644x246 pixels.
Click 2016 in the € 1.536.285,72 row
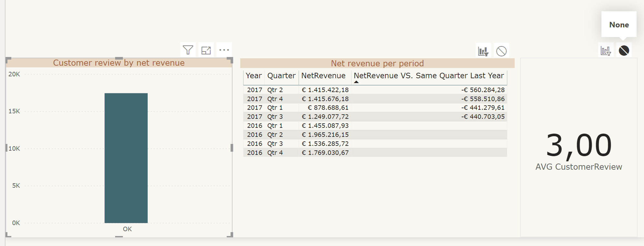[255, 144]
